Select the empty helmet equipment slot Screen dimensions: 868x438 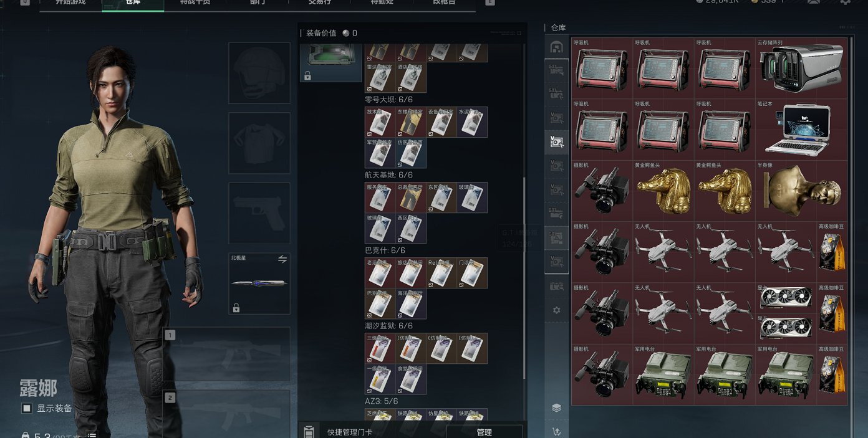tap(259, 73)
